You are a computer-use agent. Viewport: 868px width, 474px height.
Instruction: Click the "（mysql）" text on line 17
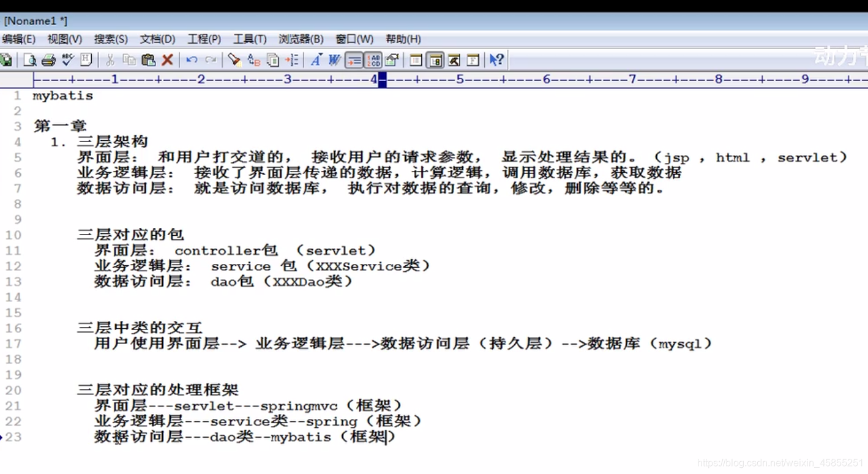pos(680,344)
